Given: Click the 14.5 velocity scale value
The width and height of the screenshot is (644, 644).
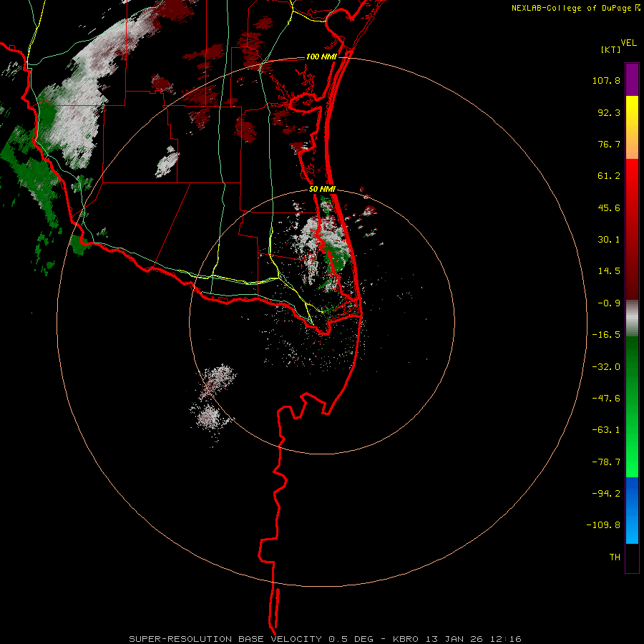Looking at the screenshot, I should pyautogui.click(x=609, y=271).
